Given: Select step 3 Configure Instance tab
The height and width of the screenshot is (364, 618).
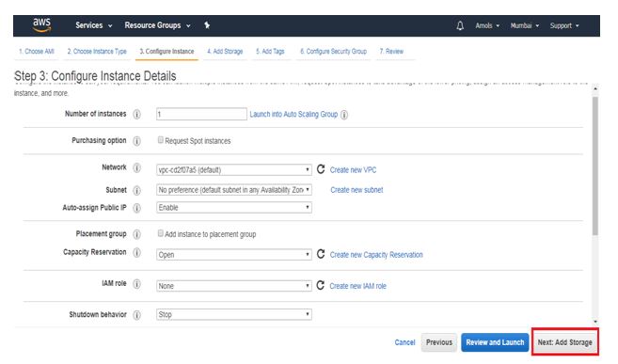Looking at the screenshot, I should (166, 52).
